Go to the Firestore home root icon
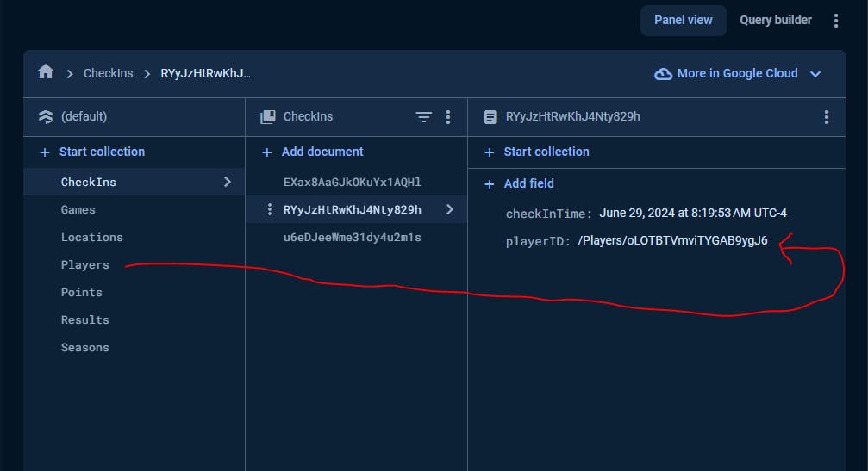868x471 pixels. [46, 71]
